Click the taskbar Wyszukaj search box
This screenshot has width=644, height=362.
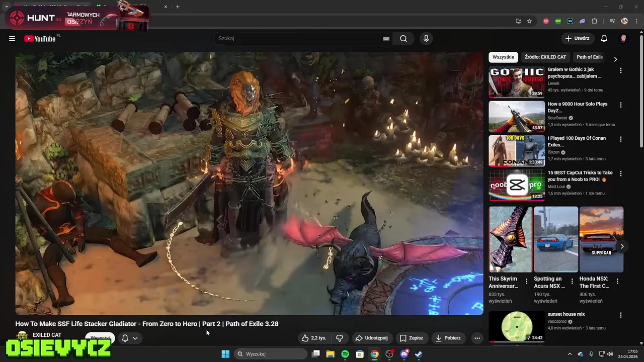point(271,354)
